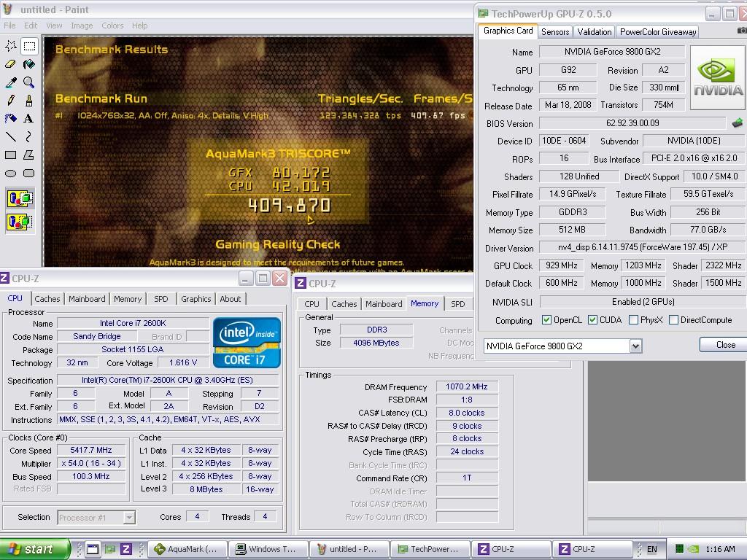Click the GPU-Z screenshot camera icon
The image size is (747, 560).
[742, 31]
